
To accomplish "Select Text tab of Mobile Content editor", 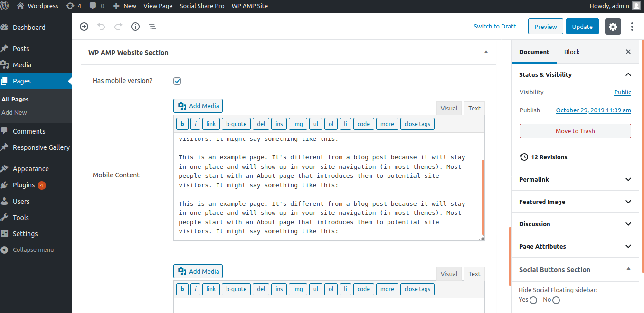I will click(474, 108).
